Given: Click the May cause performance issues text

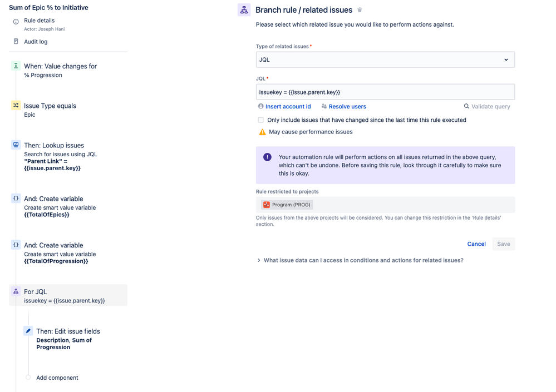Looking at the screenshot, I should point(311,132).
